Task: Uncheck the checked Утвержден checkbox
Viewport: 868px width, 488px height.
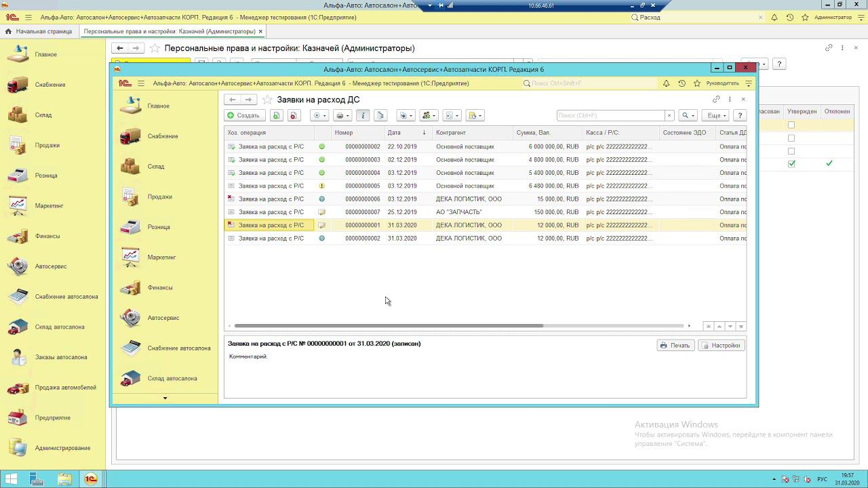Action: 791,164
